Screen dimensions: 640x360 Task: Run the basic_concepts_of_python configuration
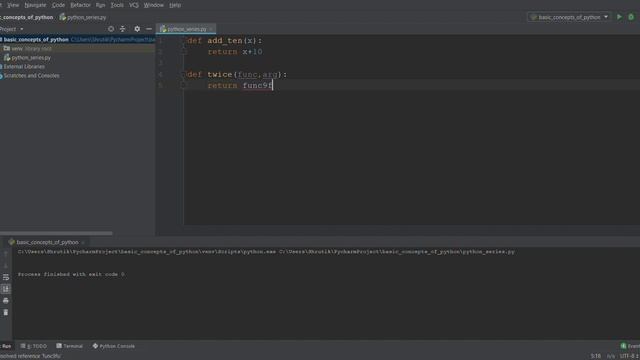point(619,17)
